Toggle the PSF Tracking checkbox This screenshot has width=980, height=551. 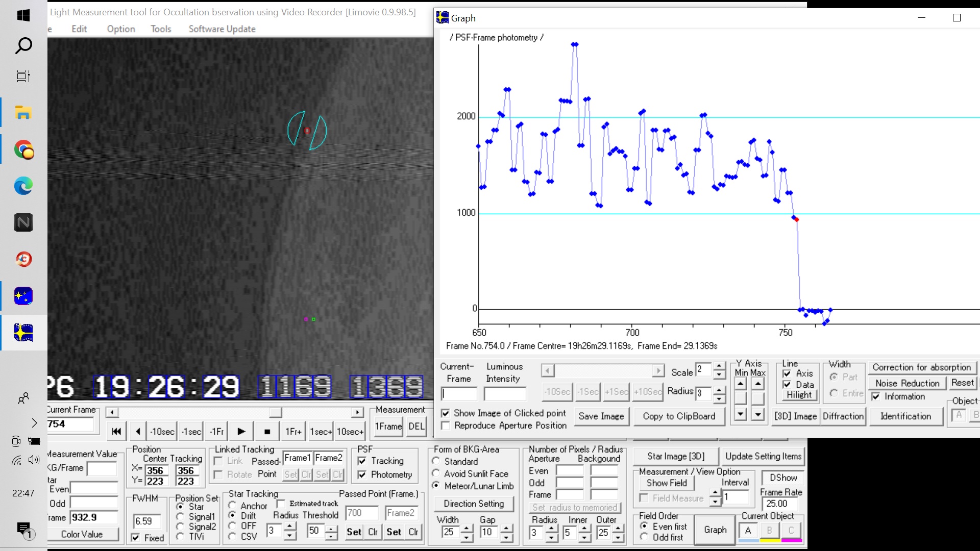362,461
